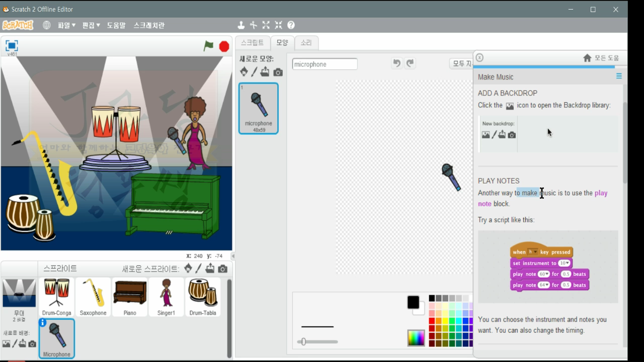Click the costume name field 'microphone'
This screenshot has width=644, height=362.
(325, 64)
